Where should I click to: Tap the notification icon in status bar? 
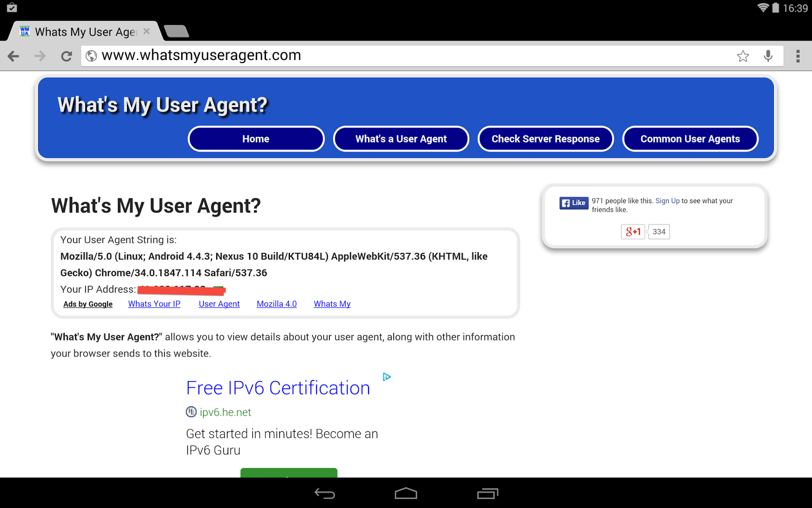point(12,8)
